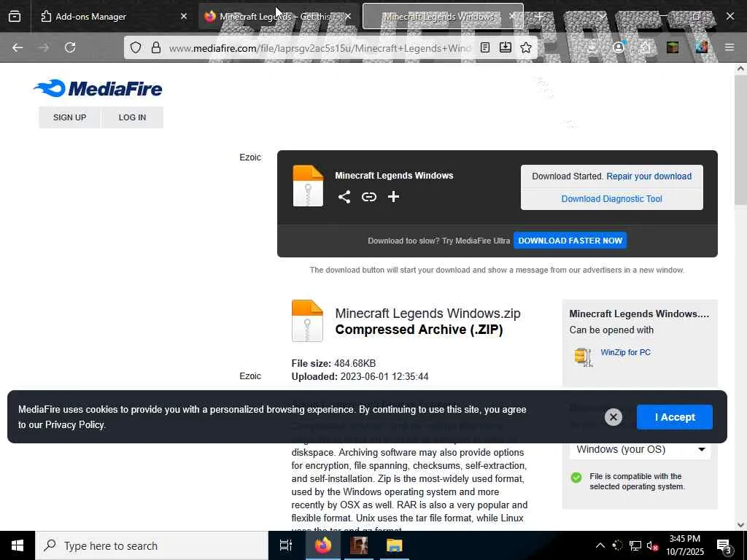Open the Minecraft app taskbar icon

pyautogui.click(x=359, y=545)
